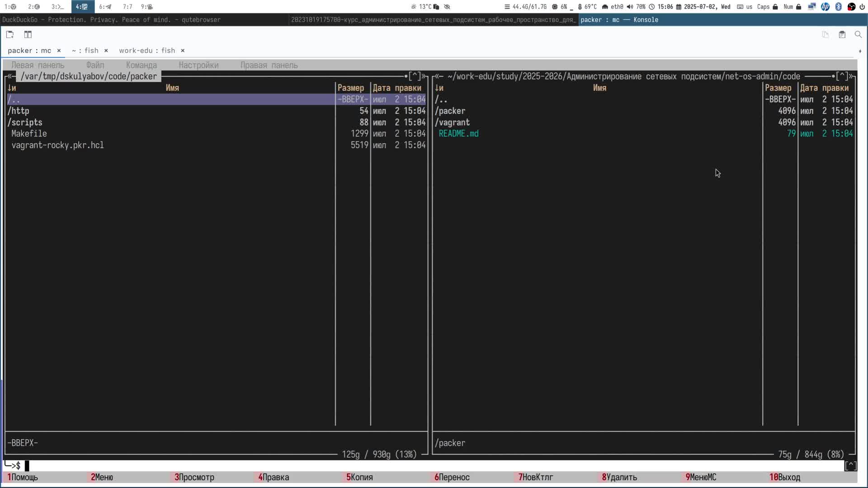Click the split view icon in Konsole toolbar
The image size is (868, 488).
pyautogui.click(x=28, y=34)
